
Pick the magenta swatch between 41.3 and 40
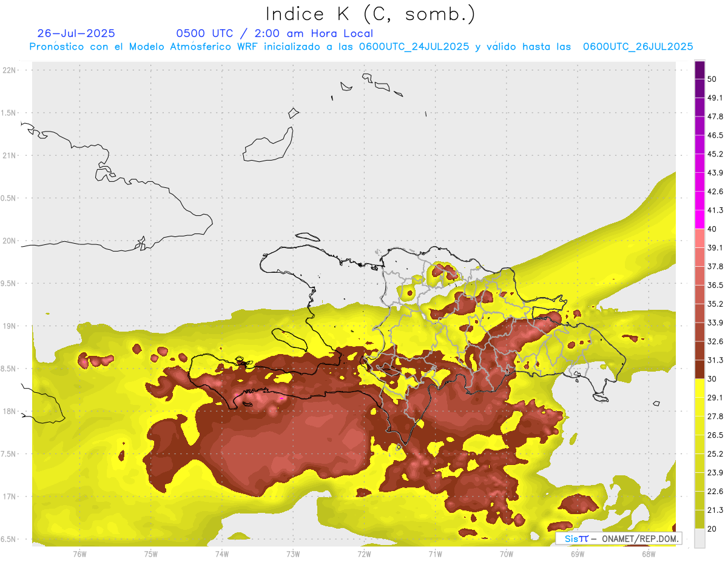pos(700,219)
